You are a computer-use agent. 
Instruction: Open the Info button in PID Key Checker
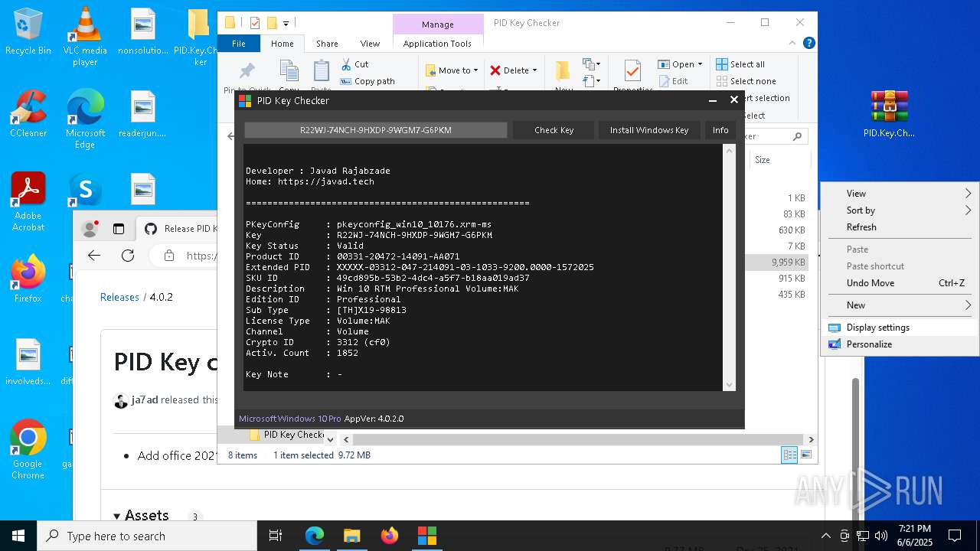720,130
